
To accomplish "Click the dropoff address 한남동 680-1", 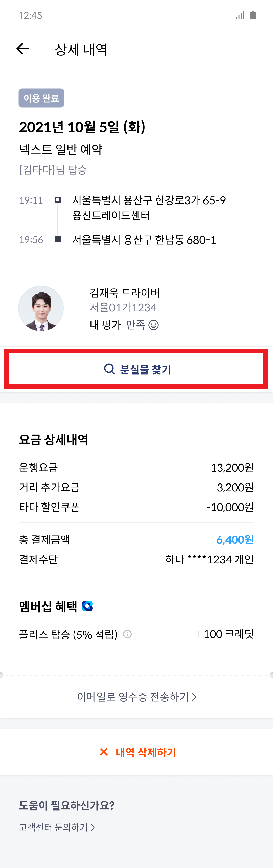I will coord(145,239).
